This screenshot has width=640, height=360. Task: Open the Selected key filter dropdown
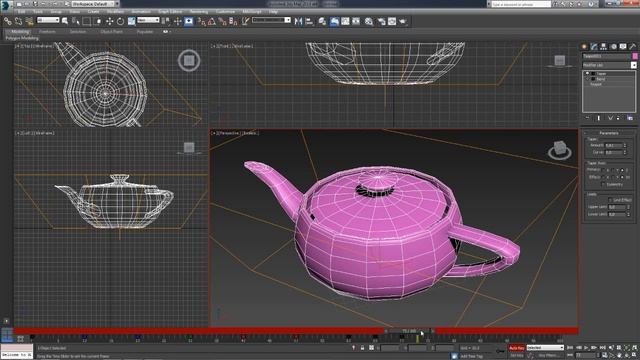[x=545, y=348]
